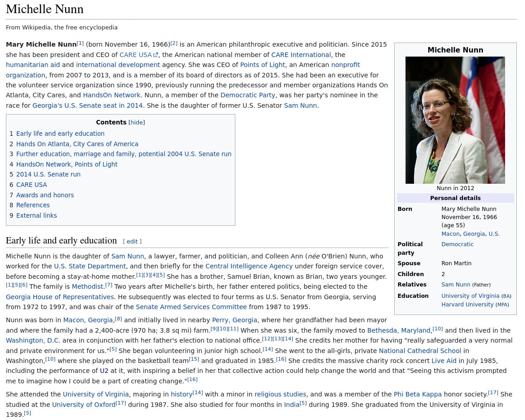Viewport: 525px width, 420px height.
Task: Open the 'Central Intelligence Agency' link
Action: 249,267
